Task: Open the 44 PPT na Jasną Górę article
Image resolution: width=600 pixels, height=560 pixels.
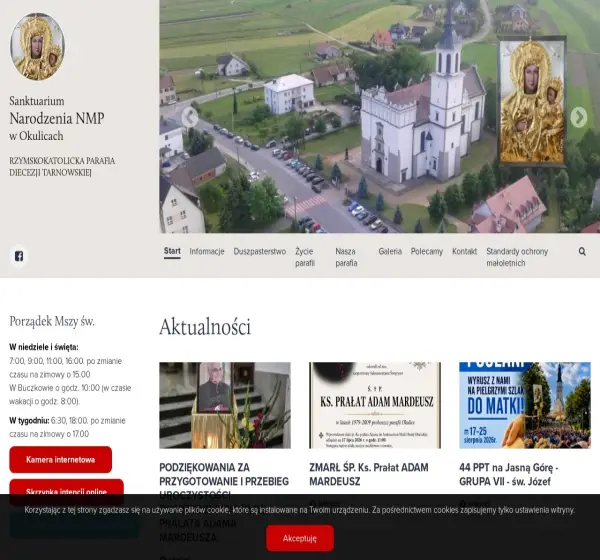Action: (x=509, y=474)
